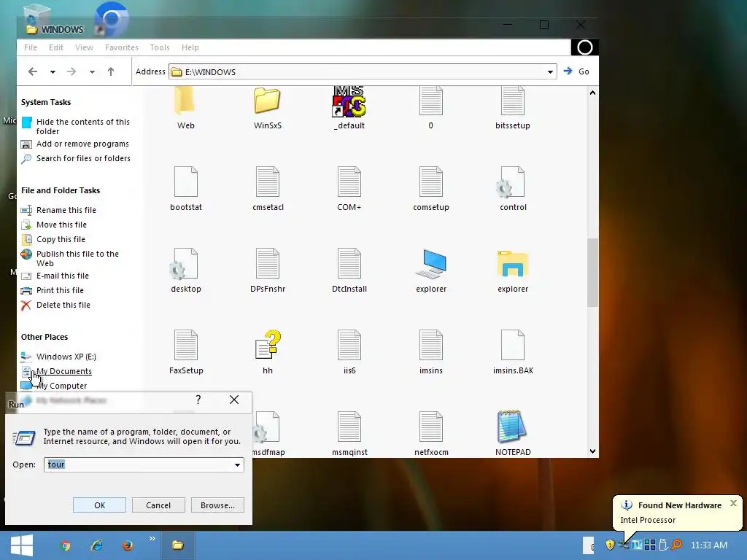
Task: Select the COM+ file
Action: pyautogui.click(x=349, y=189)
